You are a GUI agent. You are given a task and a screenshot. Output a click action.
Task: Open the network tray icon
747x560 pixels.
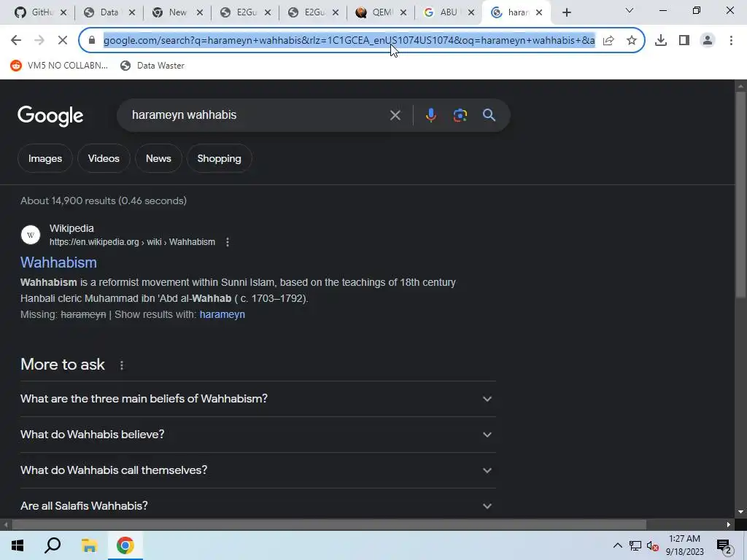tap(635, 545)
